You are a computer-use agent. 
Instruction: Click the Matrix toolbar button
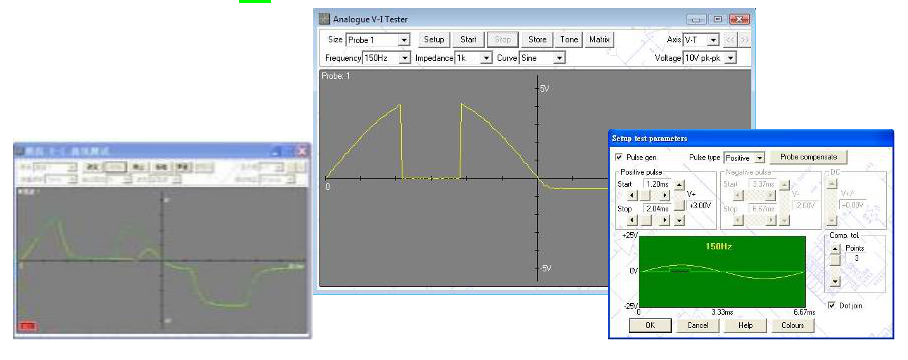pyautogui.click(x=599, y=39)
